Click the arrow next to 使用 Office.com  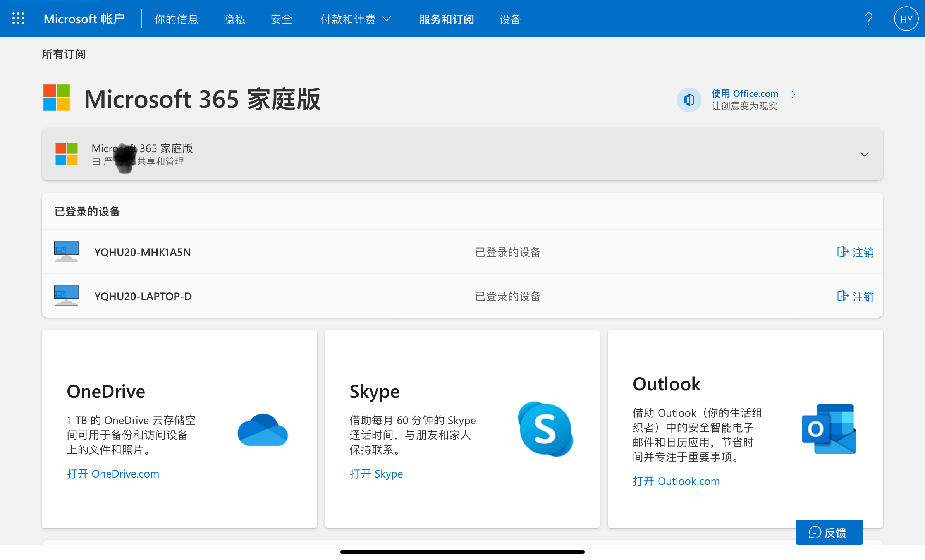[793, 94]
